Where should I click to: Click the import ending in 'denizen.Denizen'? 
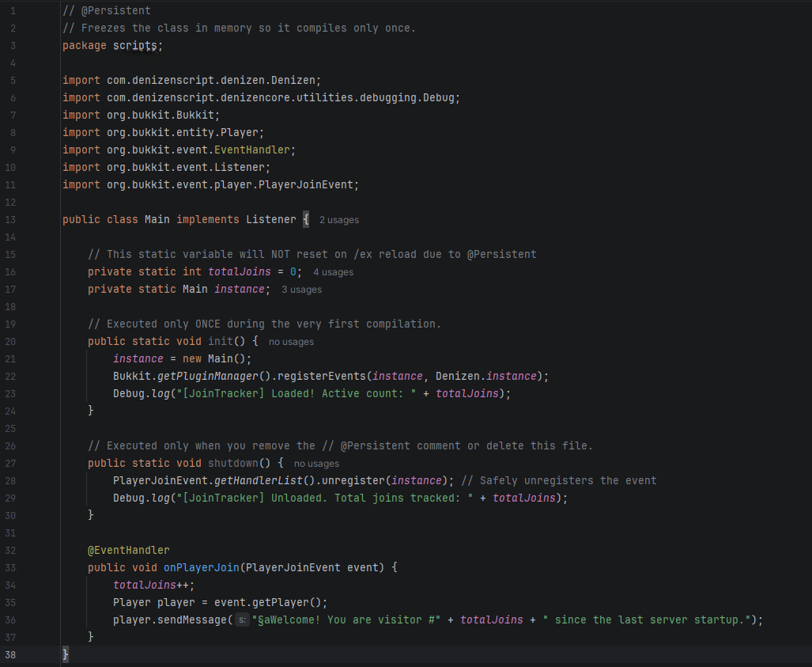191,81
